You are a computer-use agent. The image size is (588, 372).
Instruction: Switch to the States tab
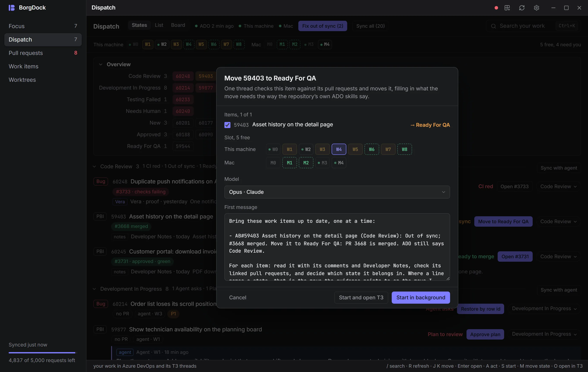tap(139, 25)
